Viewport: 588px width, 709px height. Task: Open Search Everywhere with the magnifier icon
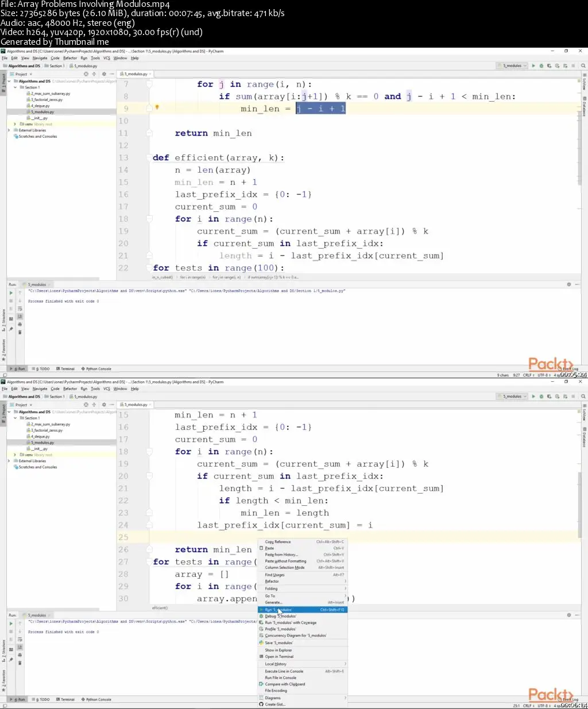[582, 65]
